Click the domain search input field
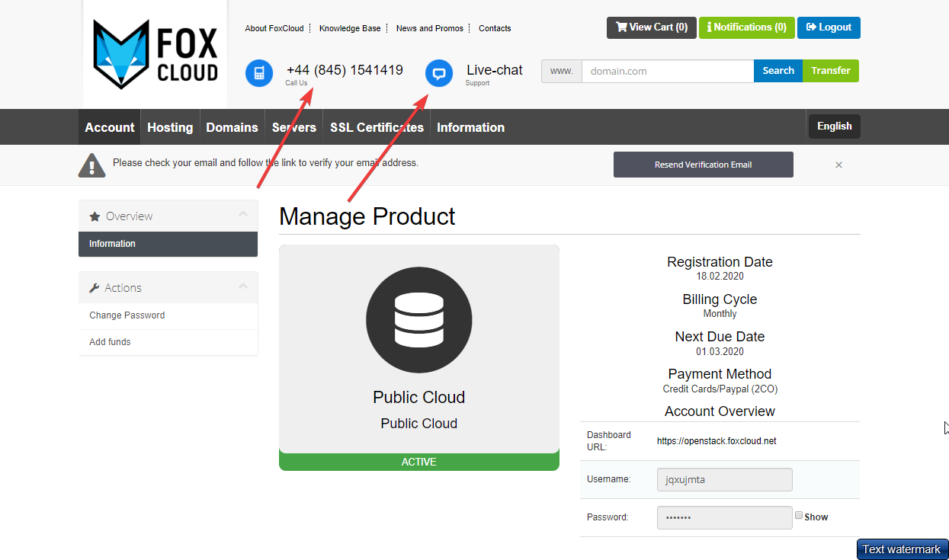The image size is (949, 560). coord(667,71)
